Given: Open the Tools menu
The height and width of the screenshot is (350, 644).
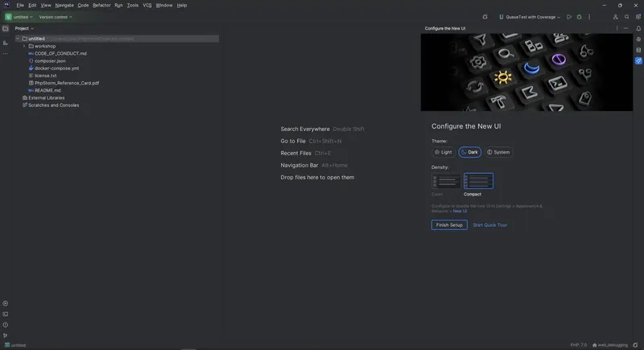Looking at the screenshot, I should point(133,6).
